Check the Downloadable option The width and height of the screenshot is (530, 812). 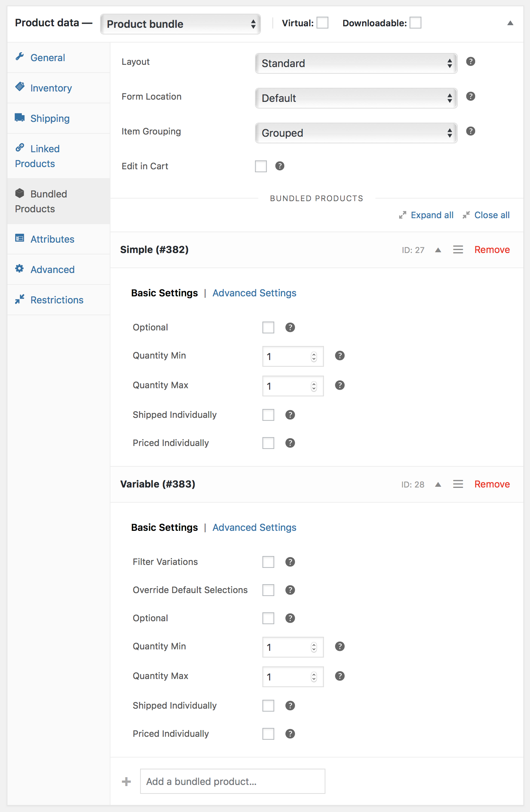(x=415, y=23)
